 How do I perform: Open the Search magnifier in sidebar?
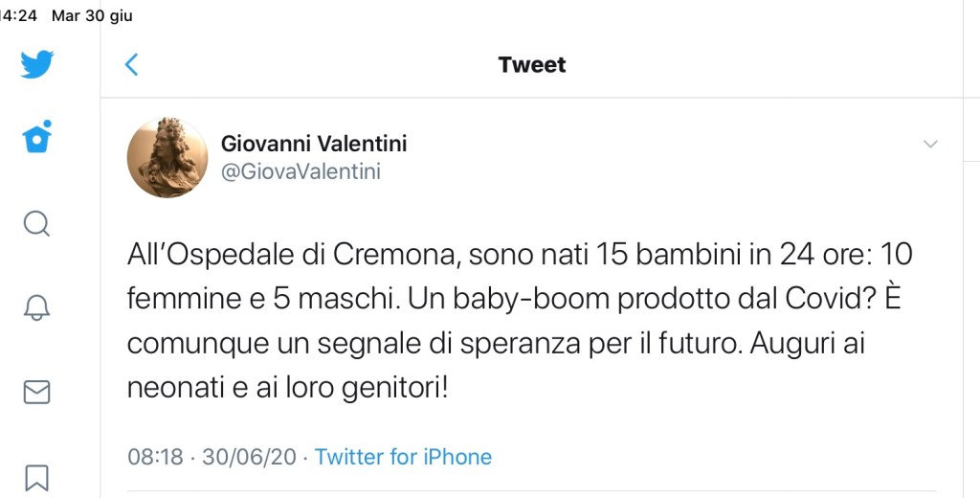[x=36, y=223]
